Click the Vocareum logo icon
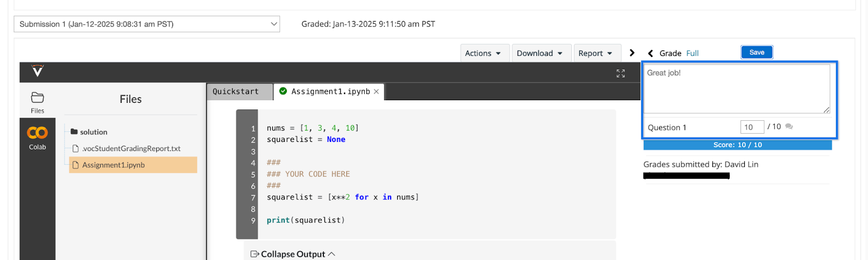This screenshot has height=260, width=868. [x=37, y=71]
